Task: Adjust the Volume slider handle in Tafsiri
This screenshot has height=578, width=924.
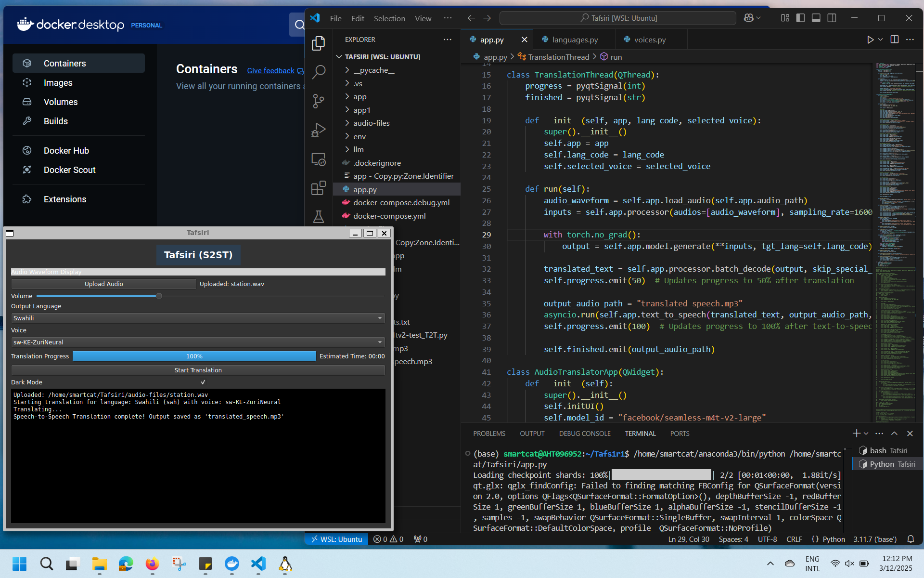Action: [159, 296]
